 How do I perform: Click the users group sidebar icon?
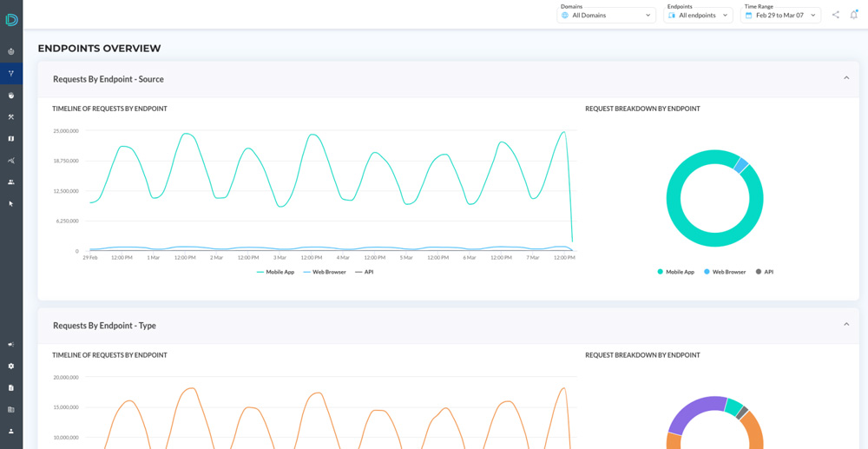pyautogui.click(x=11, y=182)
